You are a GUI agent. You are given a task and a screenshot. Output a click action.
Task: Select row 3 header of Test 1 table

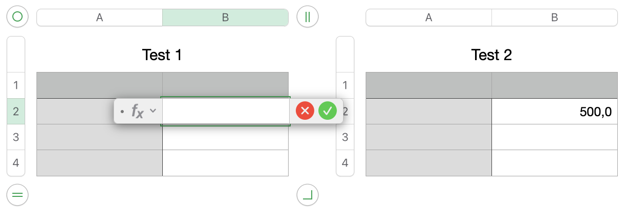coord(15,137)
